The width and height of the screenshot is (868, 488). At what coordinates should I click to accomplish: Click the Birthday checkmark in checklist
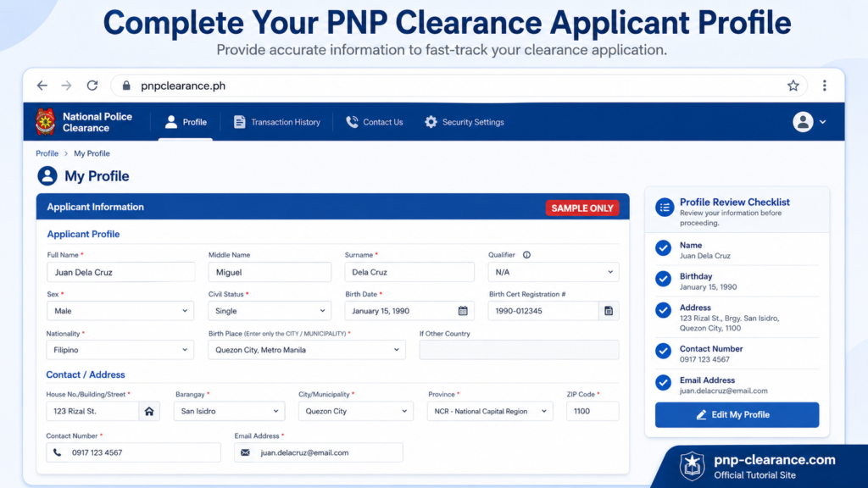click(x=663, y=279)
